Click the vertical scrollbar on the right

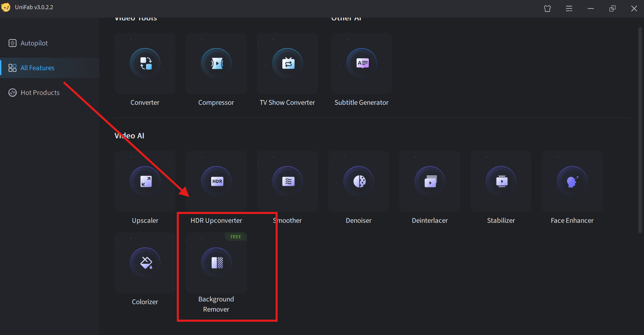[x=640, y=129]
